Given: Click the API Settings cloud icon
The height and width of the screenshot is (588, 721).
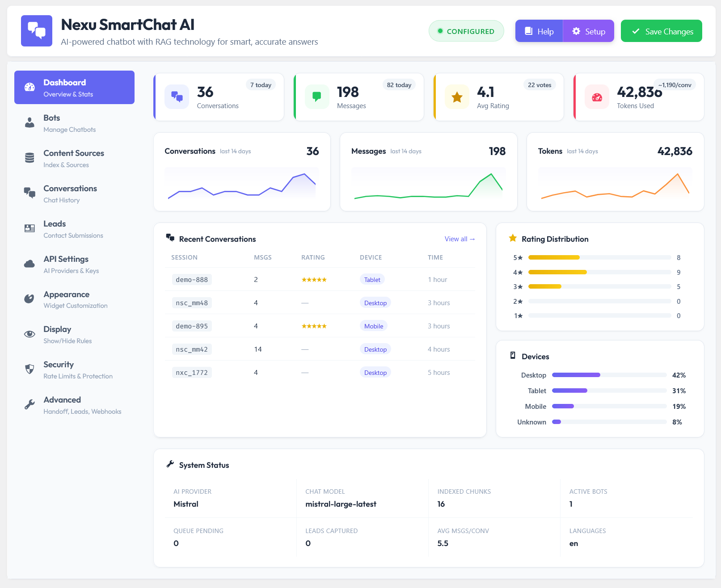Looking at the screenshot, I should tap(30, 264).
